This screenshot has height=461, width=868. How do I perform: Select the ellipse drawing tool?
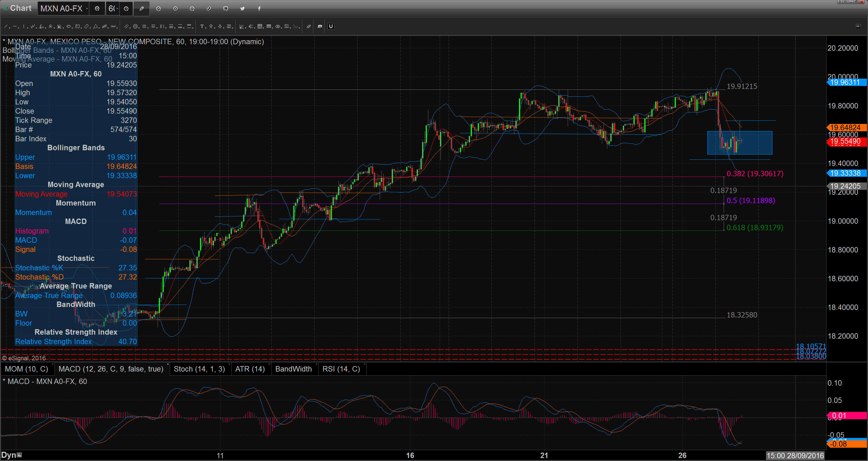[x=68, y=26]
